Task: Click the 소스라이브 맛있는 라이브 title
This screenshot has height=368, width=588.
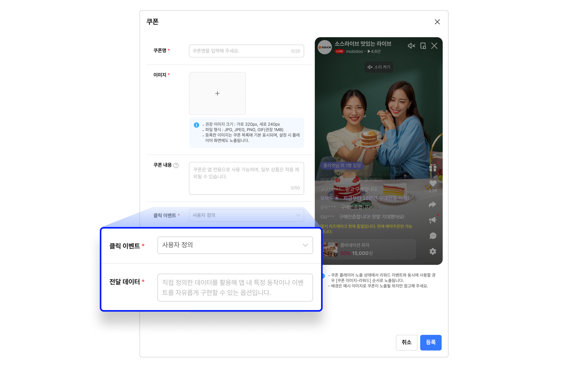Action: pos(363,44)
